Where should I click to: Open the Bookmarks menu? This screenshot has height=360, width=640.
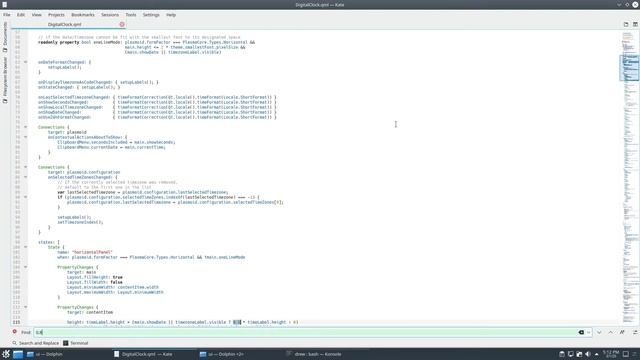(83, 15)
